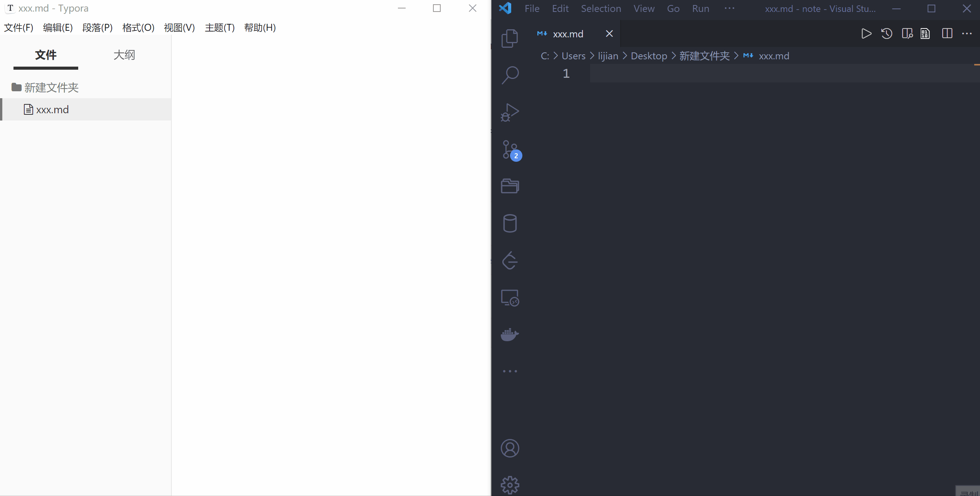Click the Desktop breadcrumb in VS Code
This screenshot has width=980, height=496.
click(649, 55)
